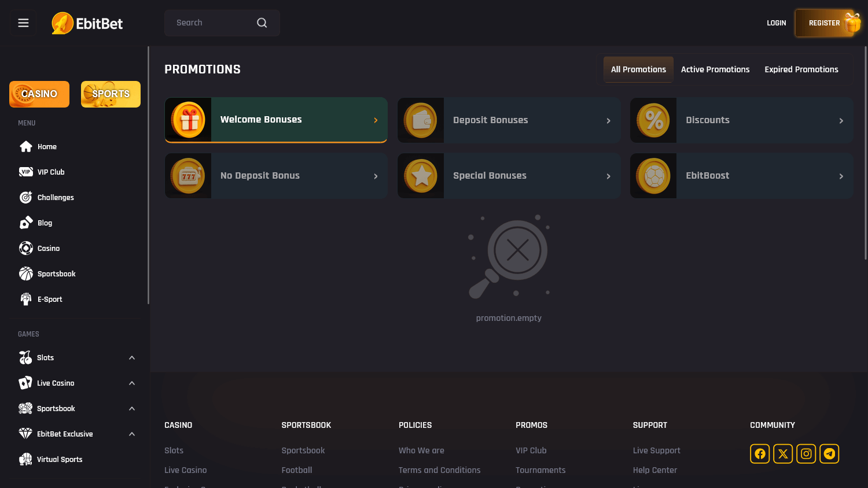Click the Sportsbook basketball icon in menu
Viewport: 868px width, 488px height.
tap(26, 273)
